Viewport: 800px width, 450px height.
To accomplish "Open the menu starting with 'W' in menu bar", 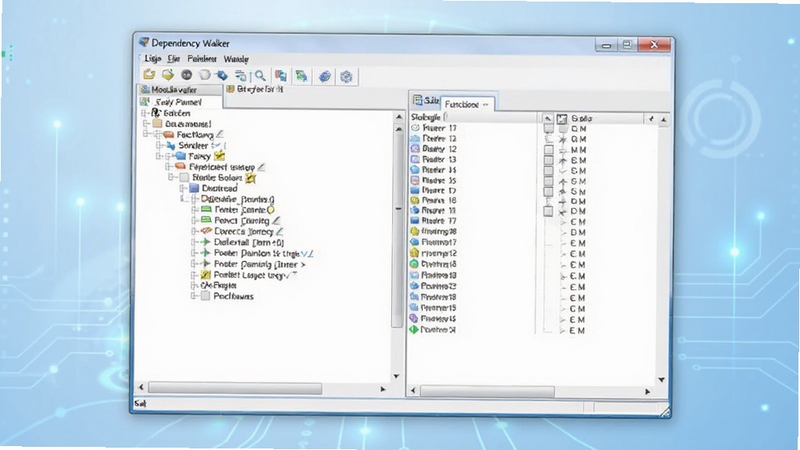I will pos(236,59).
